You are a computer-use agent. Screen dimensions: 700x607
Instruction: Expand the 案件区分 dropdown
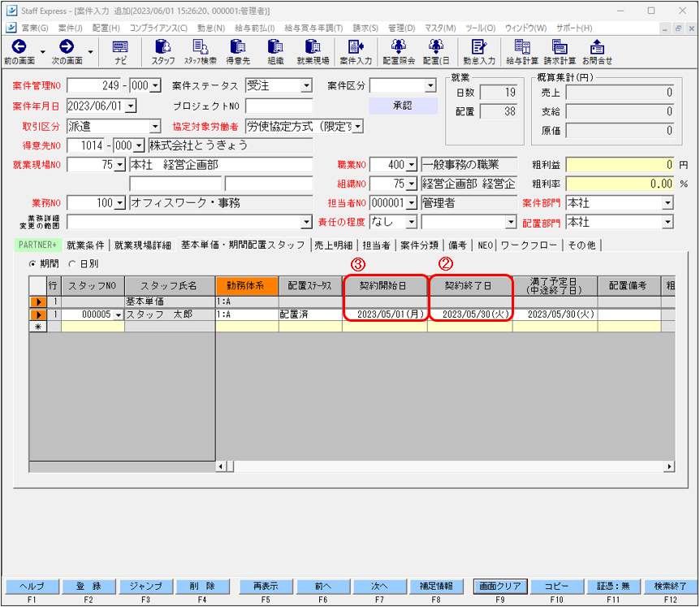click(430, 85)
